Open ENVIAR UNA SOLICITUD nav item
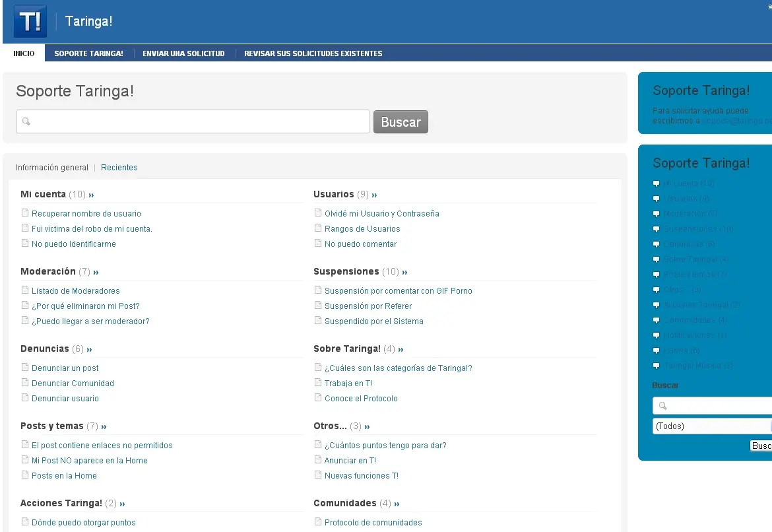This screenshot has width=772, height=532. (x=183, y=53)
